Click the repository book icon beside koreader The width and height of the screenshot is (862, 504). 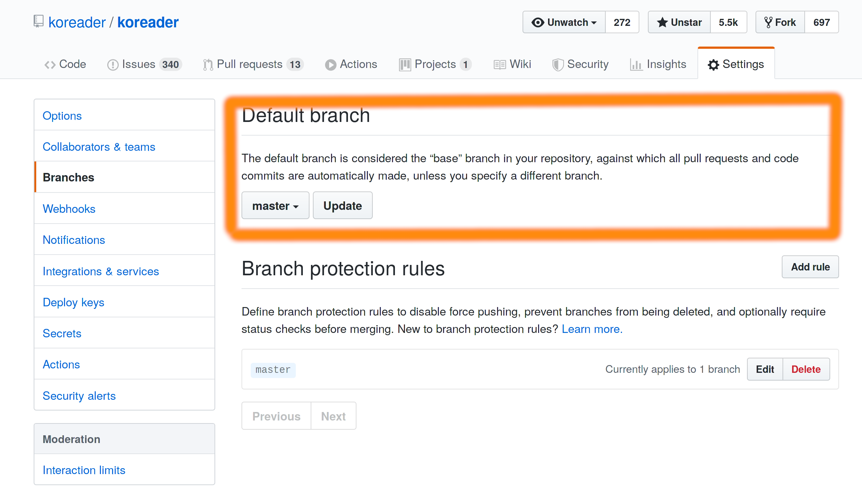pos(38,21)
